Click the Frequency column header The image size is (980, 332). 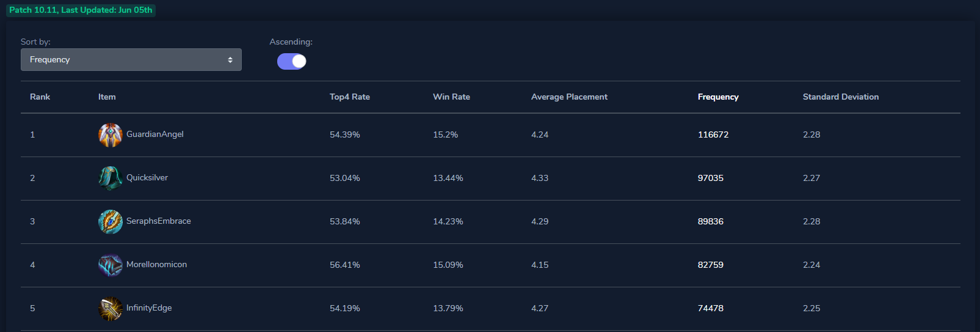718,97
